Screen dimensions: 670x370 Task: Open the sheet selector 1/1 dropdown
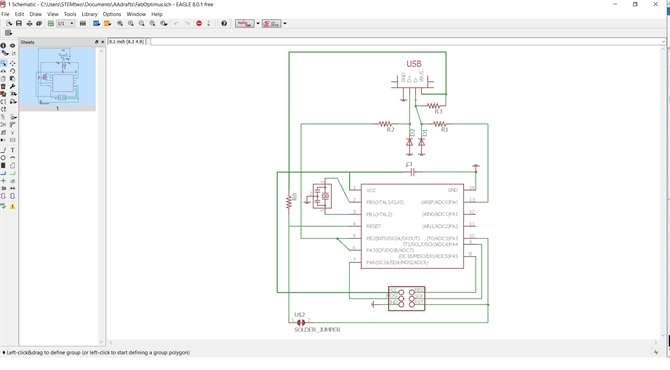click(x=66, y=23)
